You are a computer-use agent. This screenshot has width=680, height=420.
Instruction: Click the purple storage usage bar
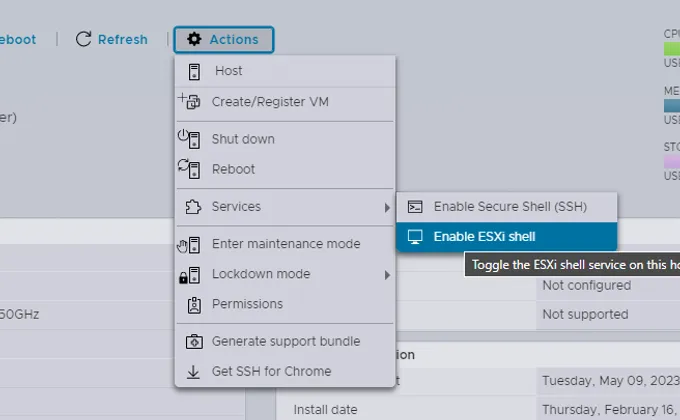click(672, 162)
